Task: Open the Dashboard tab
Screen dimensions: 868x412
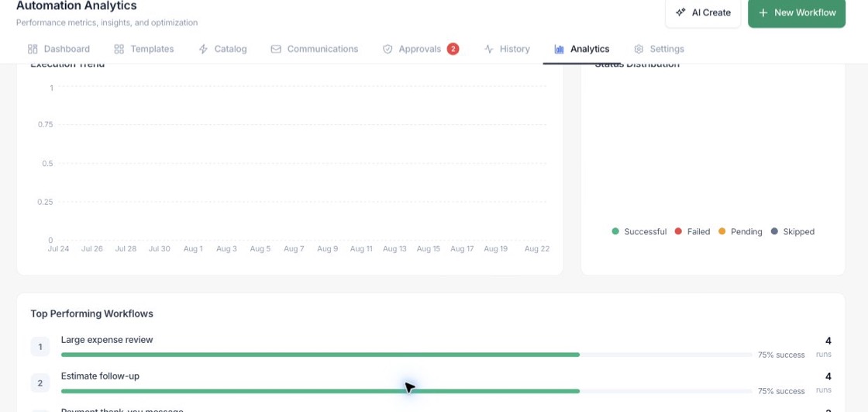Action: pos(59,49)
